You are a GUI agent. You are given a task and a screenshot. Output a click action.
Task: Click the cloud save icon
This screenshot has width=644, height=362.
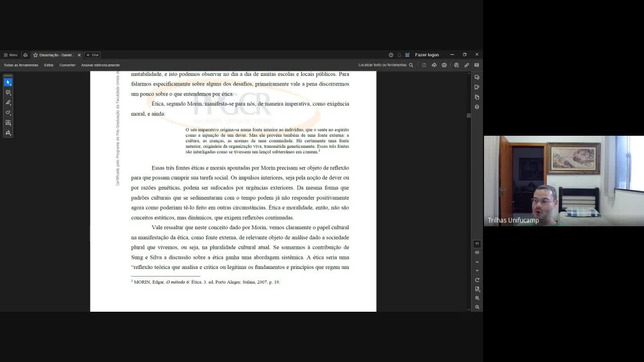434,65
